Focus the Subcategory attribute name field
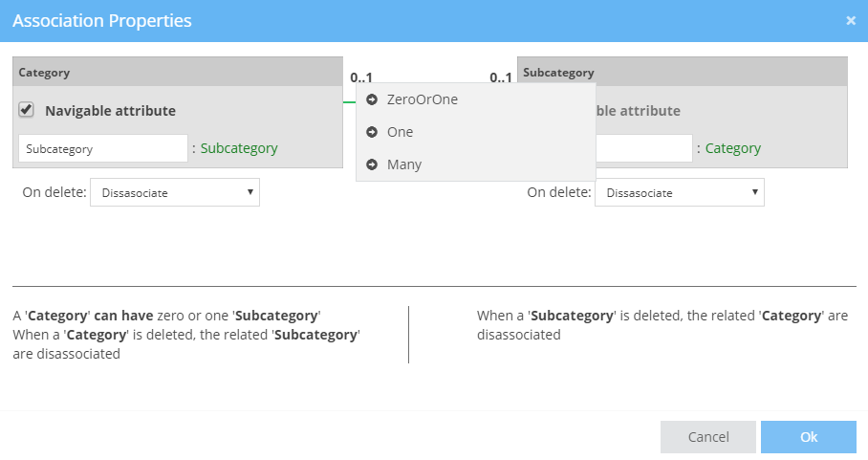Screen dimensions: 868x460 [103, 148]
